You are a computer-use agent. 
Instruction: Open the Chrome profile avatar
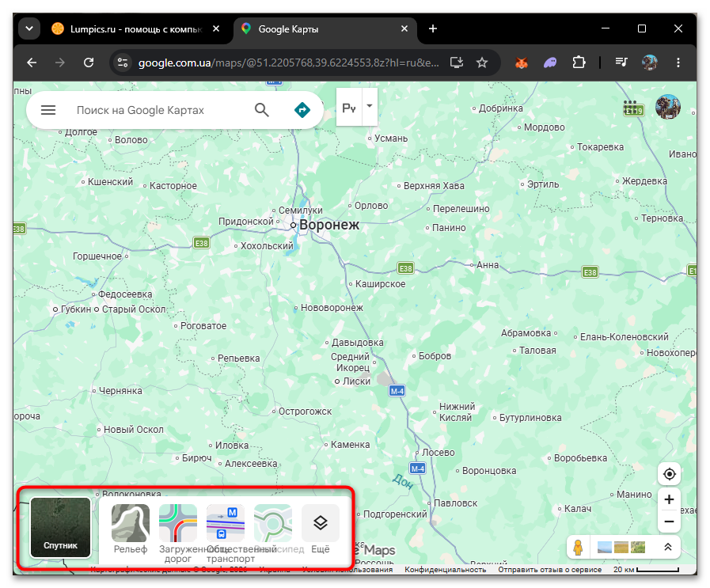click(x=650, y=63)
